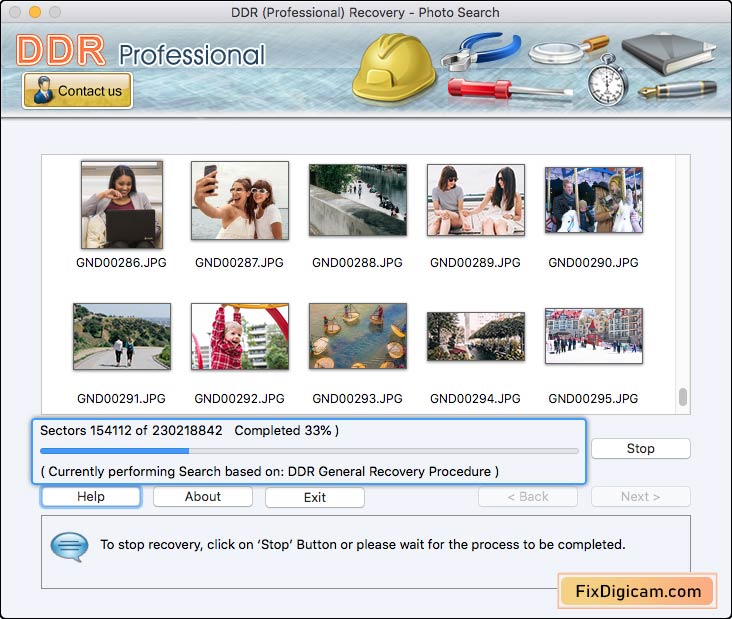This screenshot has height=619, width=732.
Task: Click the 'Completed 33%' status text
Action: coord(287,430)
